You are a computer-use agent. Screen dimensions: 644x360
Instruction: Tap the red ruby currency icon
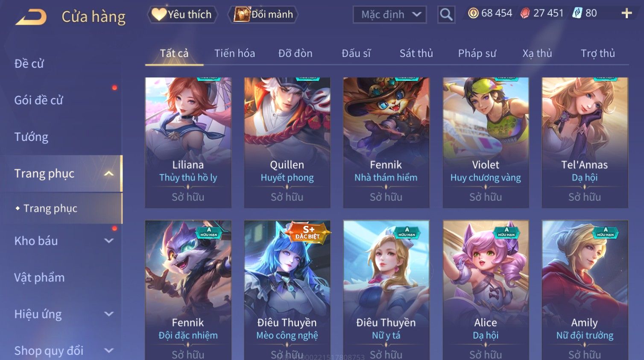(525, 14)
